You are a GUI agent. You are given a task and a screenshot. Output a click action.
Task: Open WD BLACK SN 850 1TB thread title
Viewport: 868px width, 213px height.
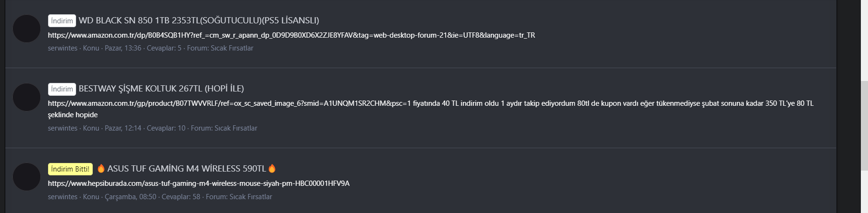199,20
